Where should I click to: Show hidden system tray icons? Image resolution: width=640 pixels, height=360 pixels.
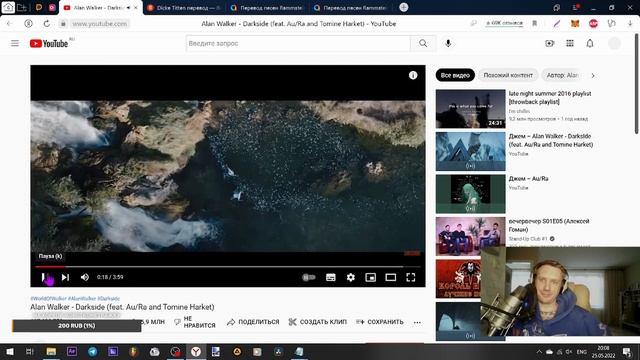pos(539,351)
